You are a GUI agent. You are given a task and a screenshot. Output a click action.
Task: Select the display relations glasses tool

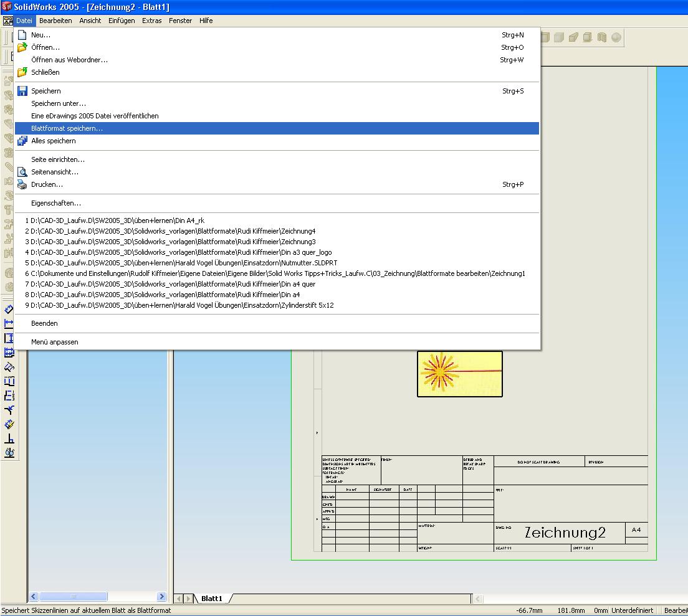9,452
